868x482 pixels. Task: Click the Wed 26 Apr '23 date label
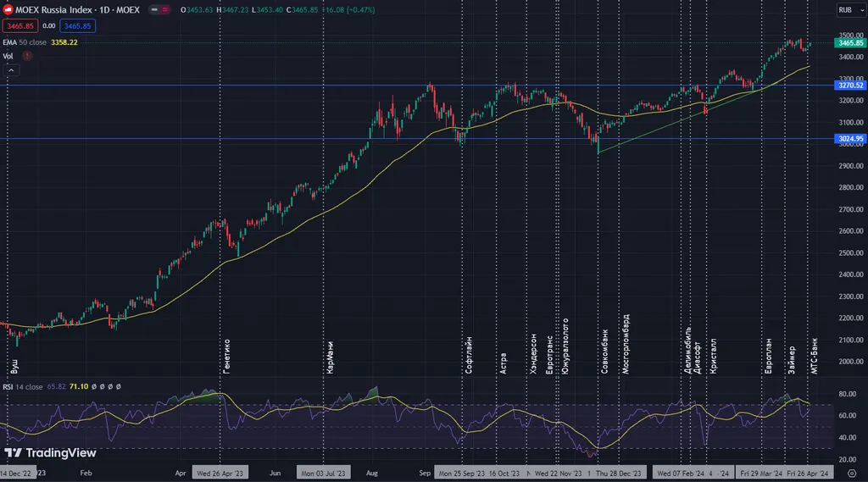pos(220,474)
